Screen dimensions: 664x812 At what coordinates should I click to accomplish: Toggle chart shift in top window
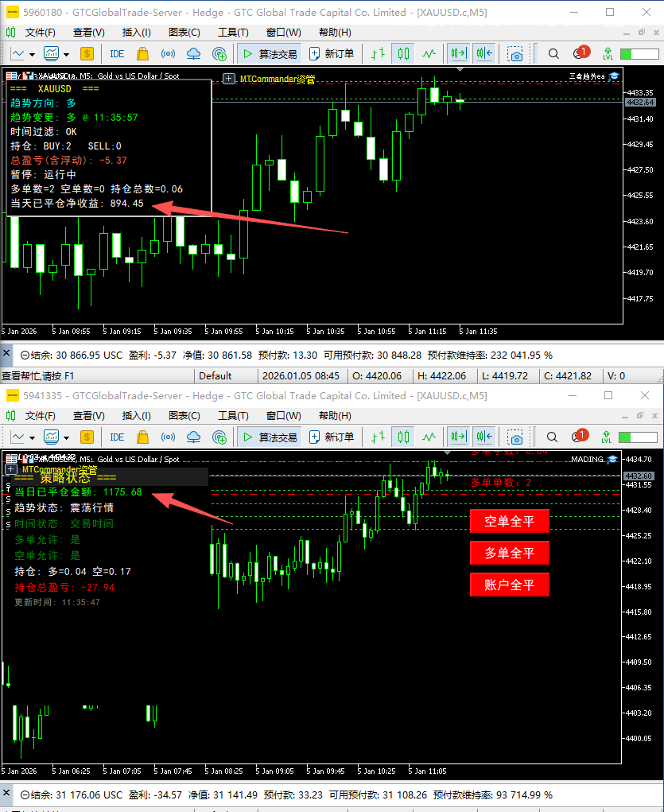pyautogui.click(x=458, y=54)
